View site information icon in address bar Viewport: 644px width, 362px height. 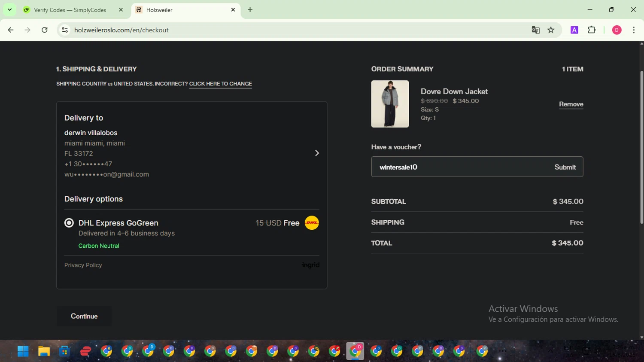coord(65,30)
